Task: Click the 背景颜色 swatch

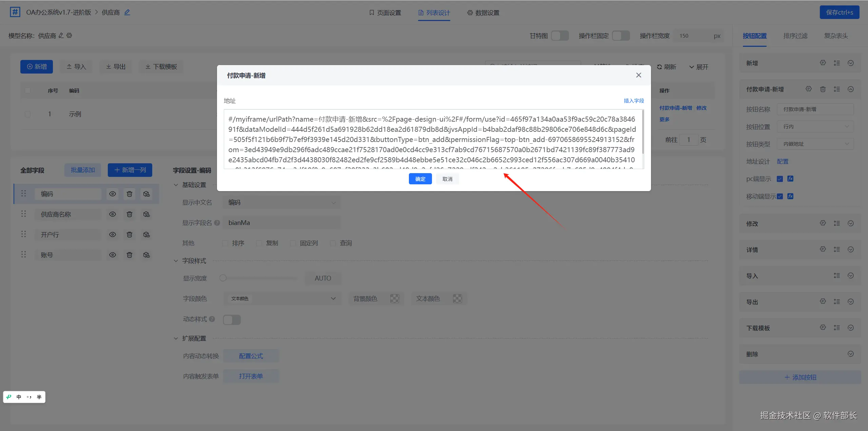Action: (x=394, y=299)
